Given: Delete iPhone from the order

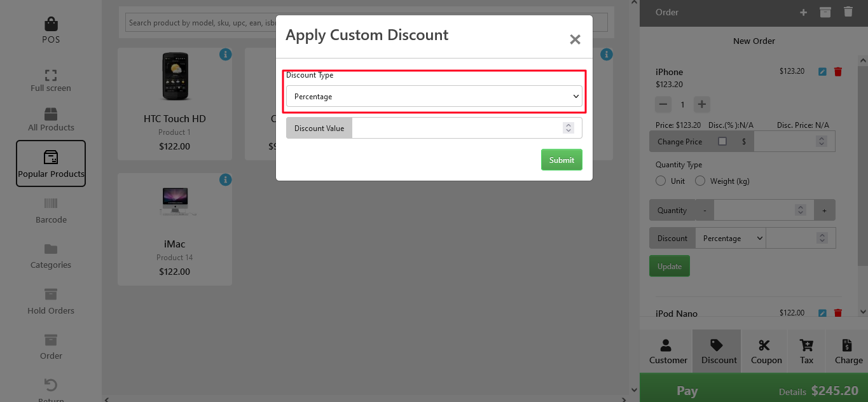Looking at the screenshot, I should tap(837, 72).
